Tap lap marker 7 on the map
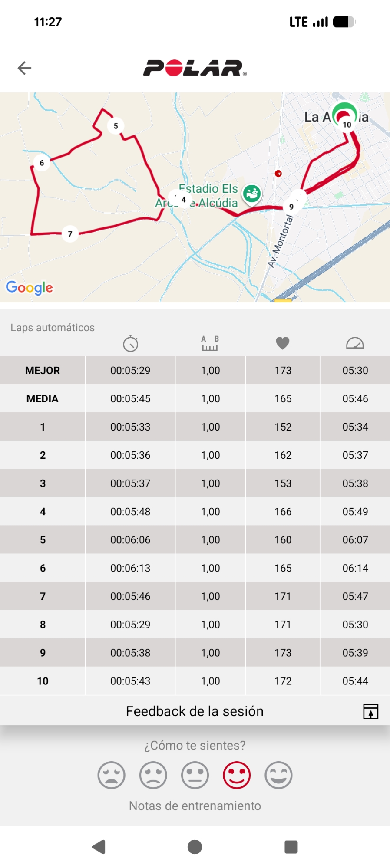This screenshot has height=868, width=390. [x=70, y=234]
